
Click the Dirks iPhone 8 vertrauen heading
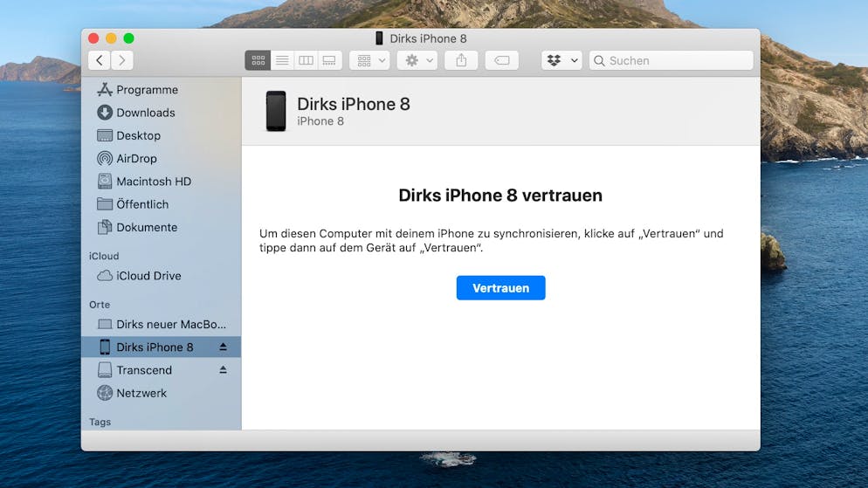[x=500, y=196]
